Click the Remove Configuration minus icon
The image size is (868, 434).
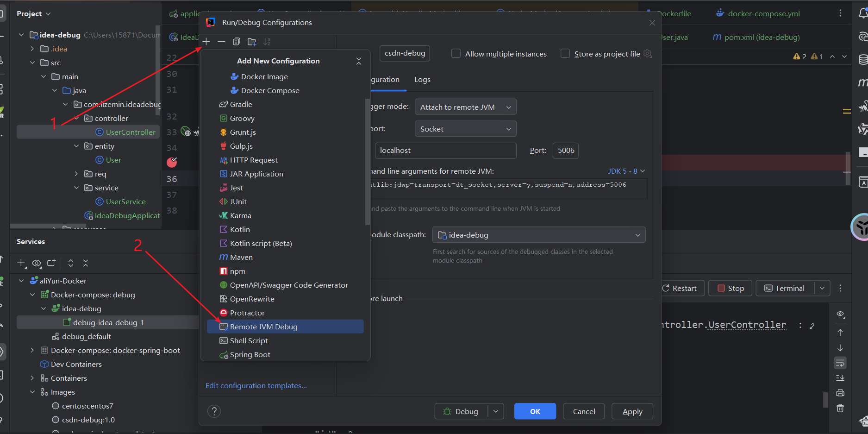[x=221, y=42]
